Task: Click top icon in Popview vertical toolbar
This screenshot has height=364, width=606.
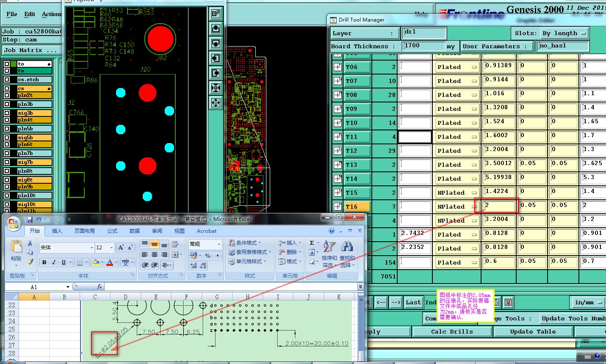Action: pos(216,14)
